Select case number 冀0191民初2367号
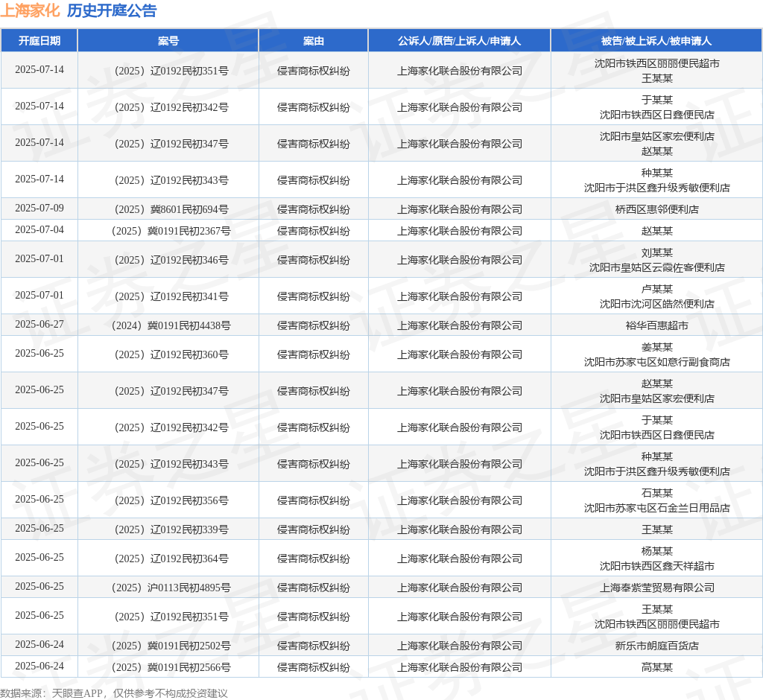 171,231
